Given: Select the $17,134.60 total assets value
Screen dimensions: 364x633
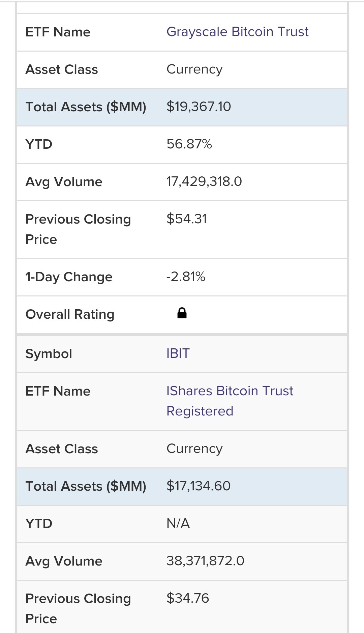Looking at the screenshot, I should pos(199,486).
